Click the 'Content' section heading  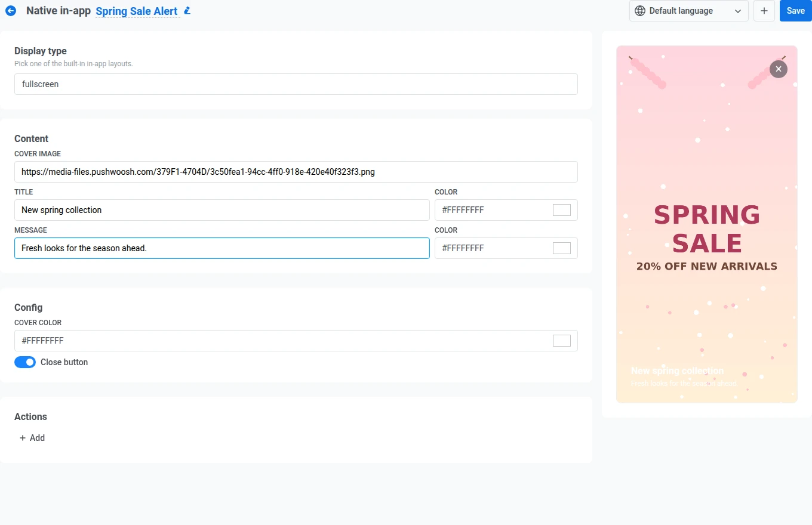click(31, 139)
